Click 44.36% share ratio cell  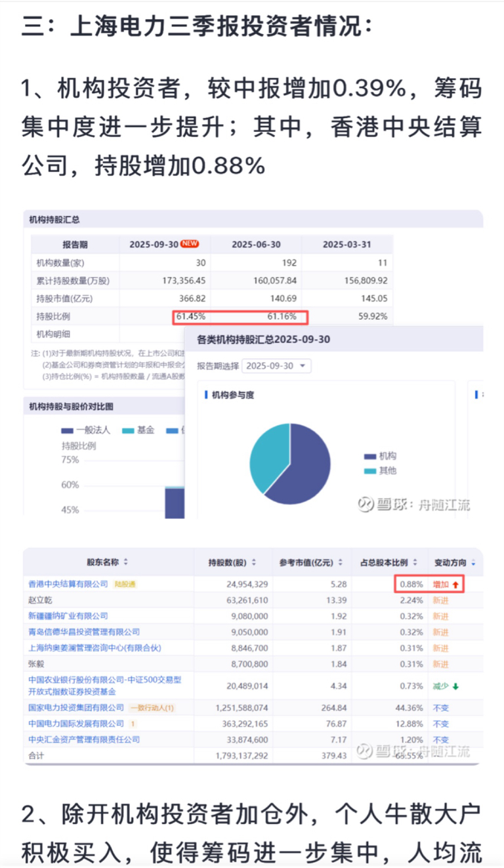coord(410,708)
